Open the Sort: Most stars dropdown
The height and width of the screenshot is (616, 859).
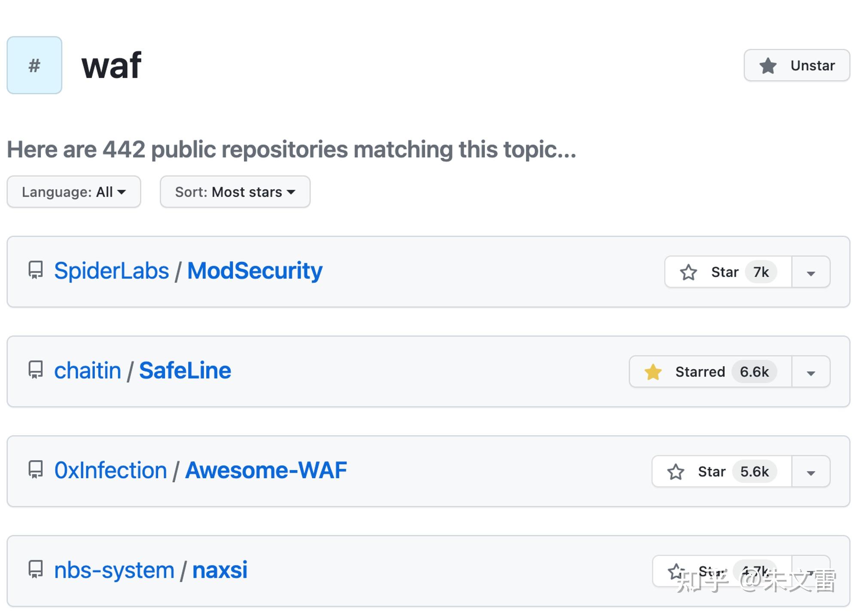(235, 192)
